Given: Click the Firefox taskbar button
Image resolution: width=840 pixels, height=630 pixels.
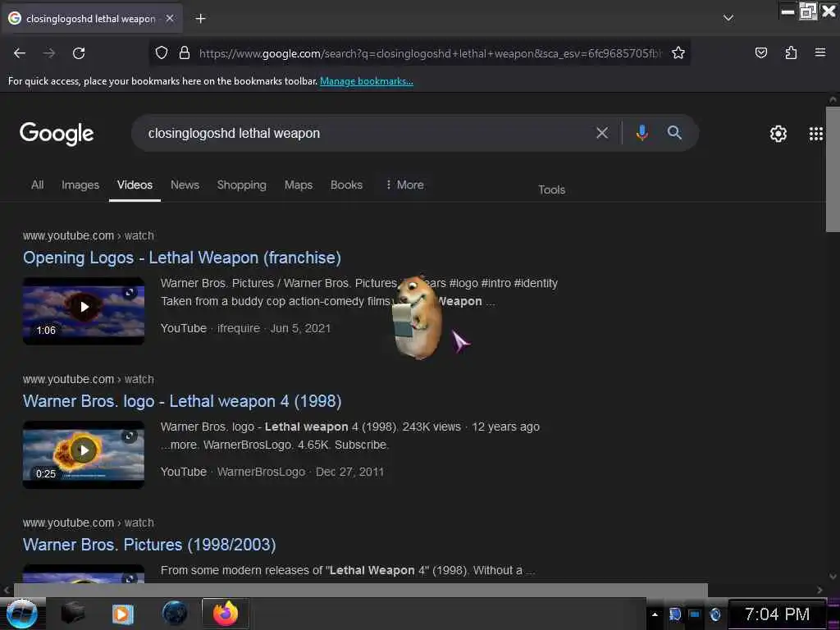Looking at the screenshot, I should [226, 614].
